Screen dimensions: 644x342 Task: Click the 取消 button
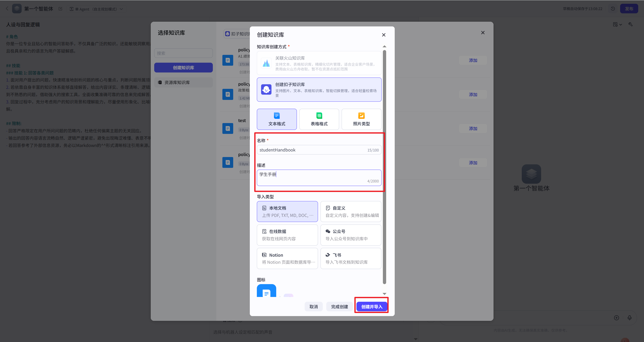pyautogui.click(x=313, y=307)
